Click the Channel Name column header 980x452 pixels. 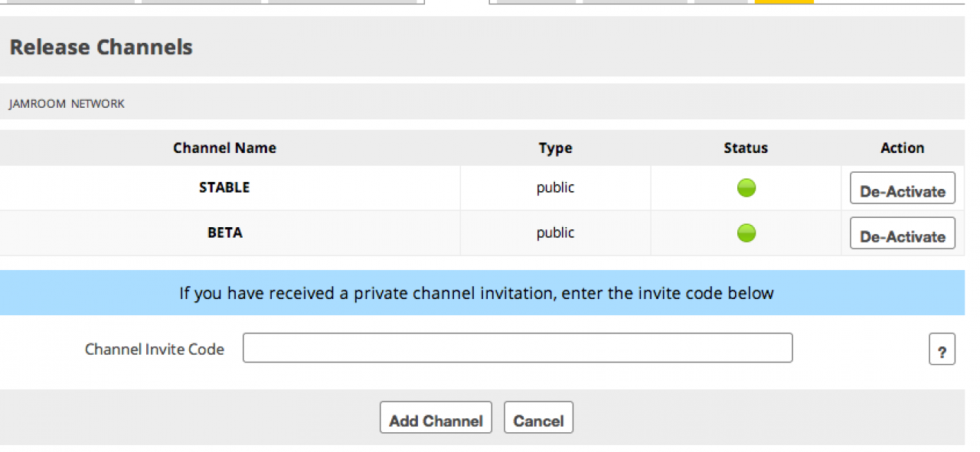(224, 148)
